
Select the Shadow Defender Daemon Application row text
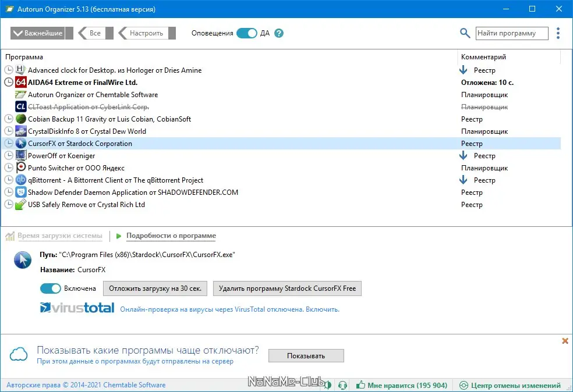point(133,193)
